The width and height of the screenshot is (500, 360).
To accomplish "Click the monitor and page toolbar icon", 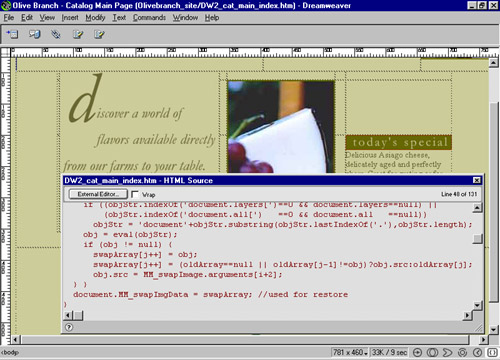I will 34,34.
